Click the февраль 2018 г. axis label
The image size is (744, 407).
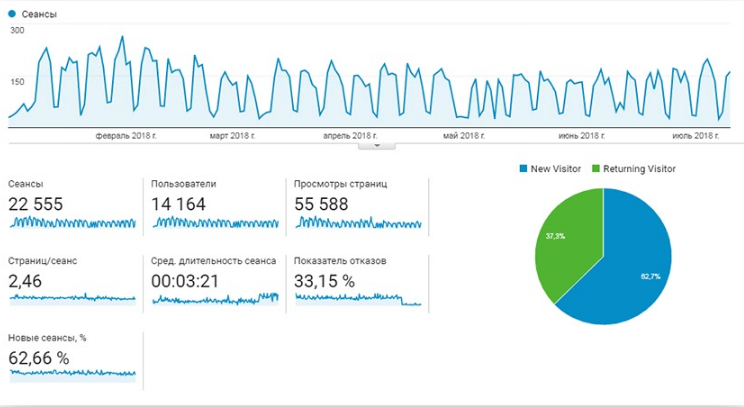[x=126, y=136]
